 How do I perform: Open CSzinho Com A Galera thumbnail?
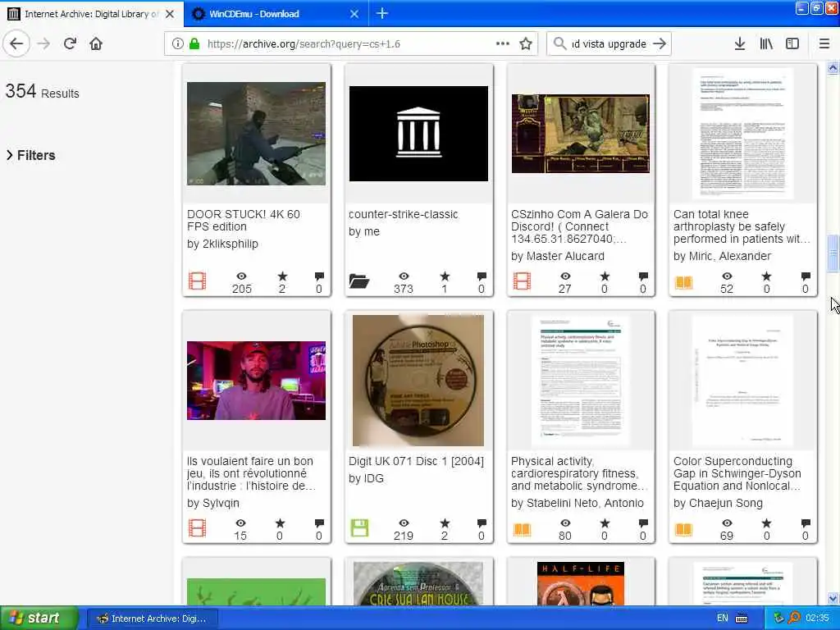(581, 134)
